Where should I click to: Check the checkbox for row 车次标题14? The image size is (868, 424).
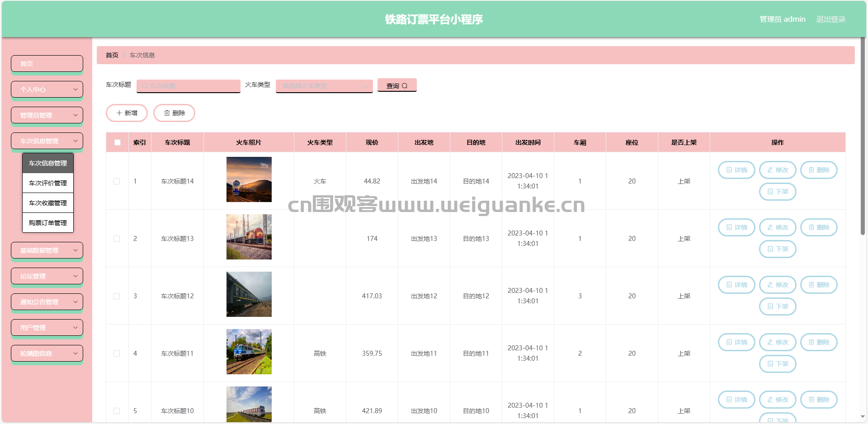pos(117,181)
